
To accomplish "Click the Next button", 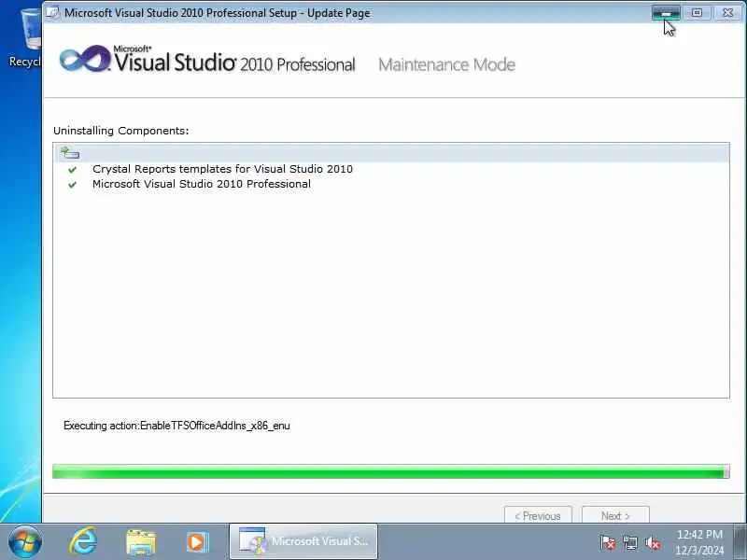I will point(615,515).
